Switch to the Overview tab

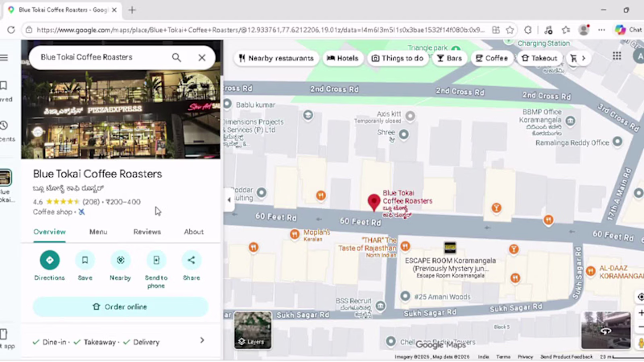[49, 232]
